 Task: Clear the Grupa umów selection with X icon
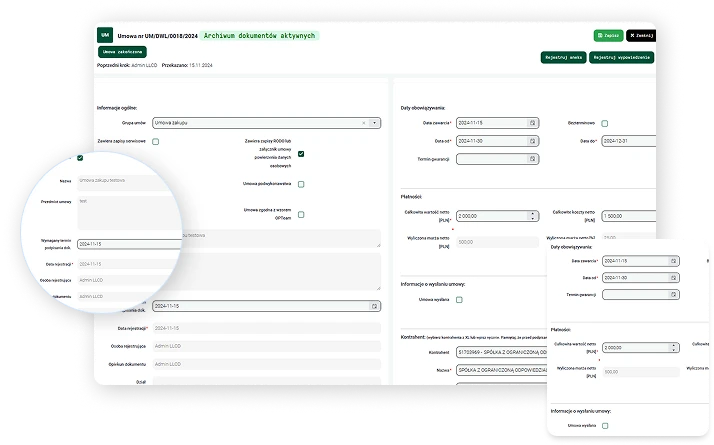coord(364,122)
